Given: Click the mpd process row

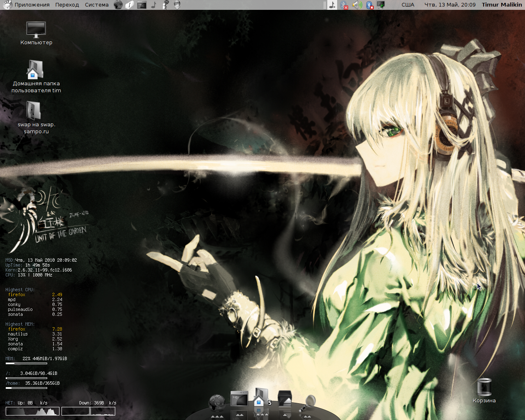Looking at the screenshot, I should [35, 300].
